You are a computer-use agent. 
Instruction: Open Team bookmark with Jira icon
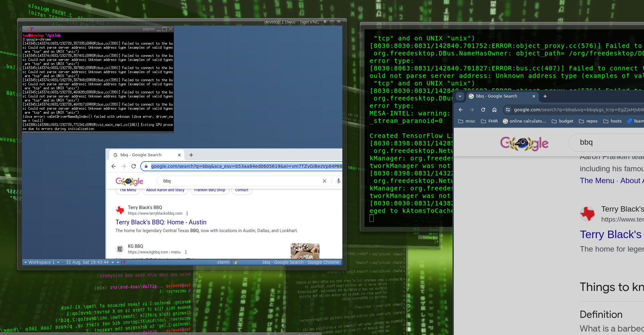(x=635, y=121)
